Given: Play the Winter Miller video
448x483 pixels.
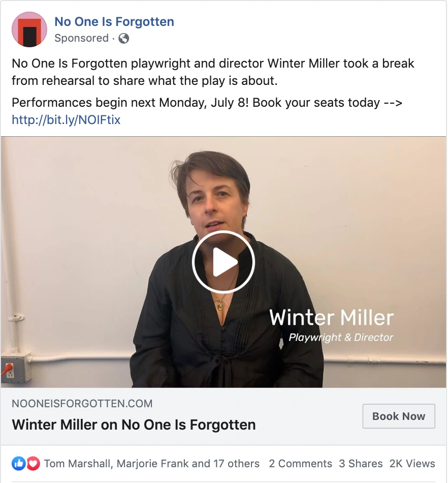Looking at the screenshot, I should pyautogui.click(x=223, y=261).
